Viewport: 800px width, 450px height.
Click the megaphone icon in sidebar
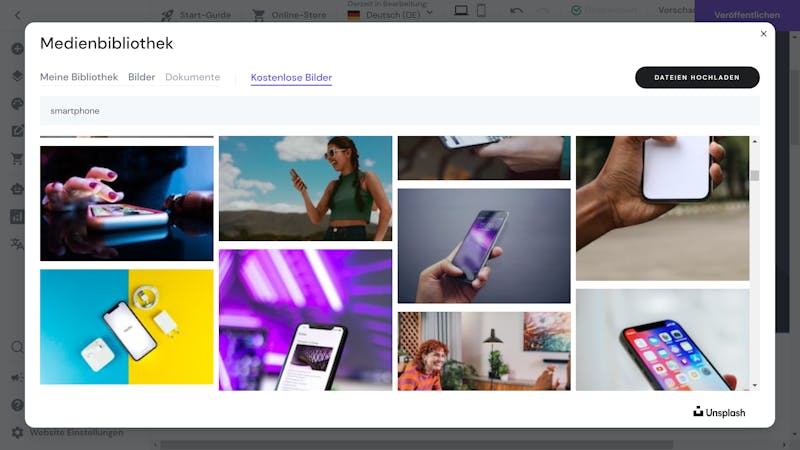17,377
